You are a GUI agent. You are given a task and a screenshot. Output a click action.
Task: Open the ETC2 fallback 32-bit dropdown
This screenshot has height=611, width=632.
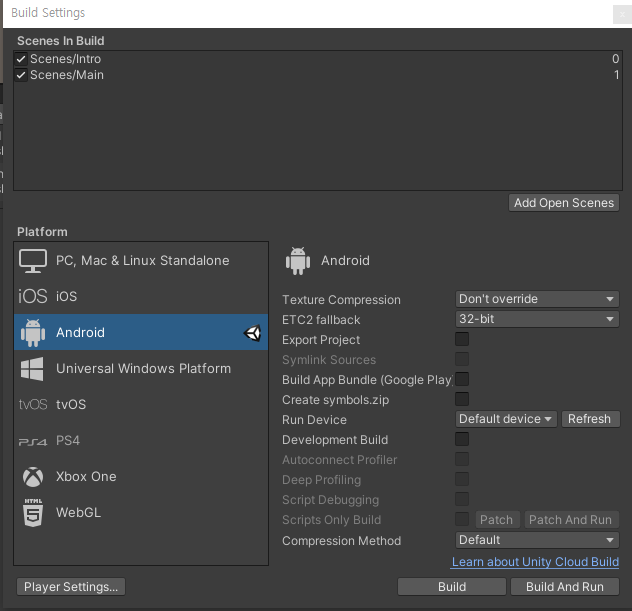537,319
